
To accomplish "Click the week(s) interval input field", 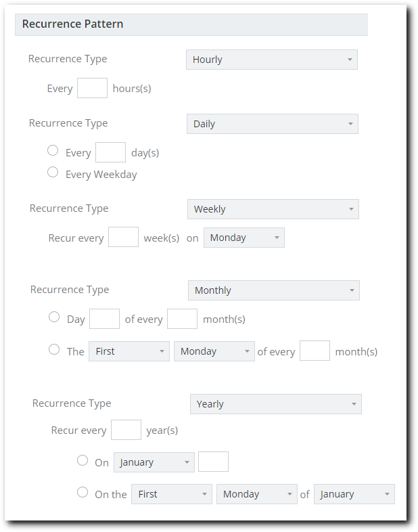I will point(123,237).
